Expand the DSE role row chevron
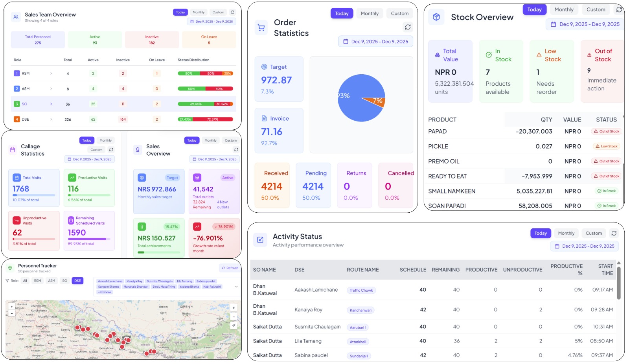Viewport: 629px width, 364px height. [x=51, y=119]
